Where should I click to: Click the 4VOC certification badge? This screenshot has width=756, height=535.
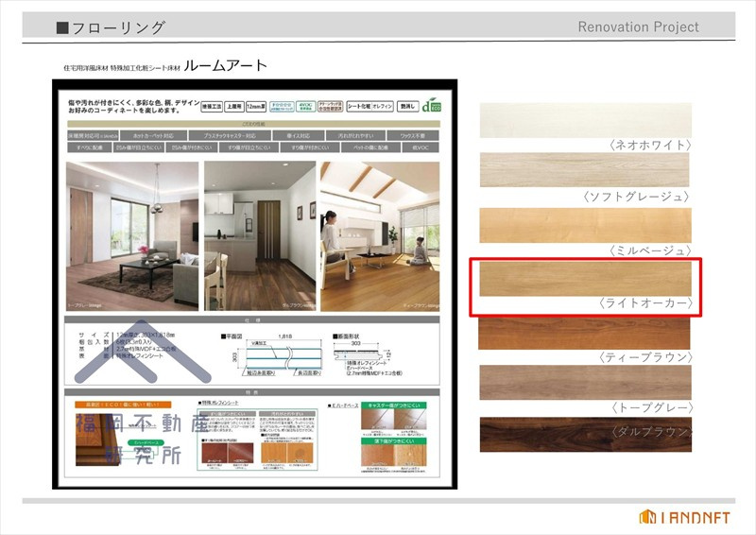coord(305,106)
